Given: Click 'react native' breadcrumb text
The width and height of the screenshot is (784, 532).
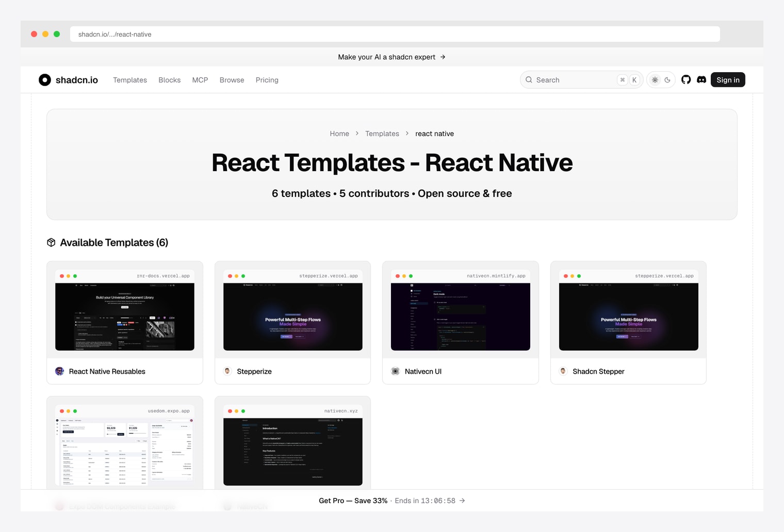Looking at the screenshot, I should (x=435, y=134).
